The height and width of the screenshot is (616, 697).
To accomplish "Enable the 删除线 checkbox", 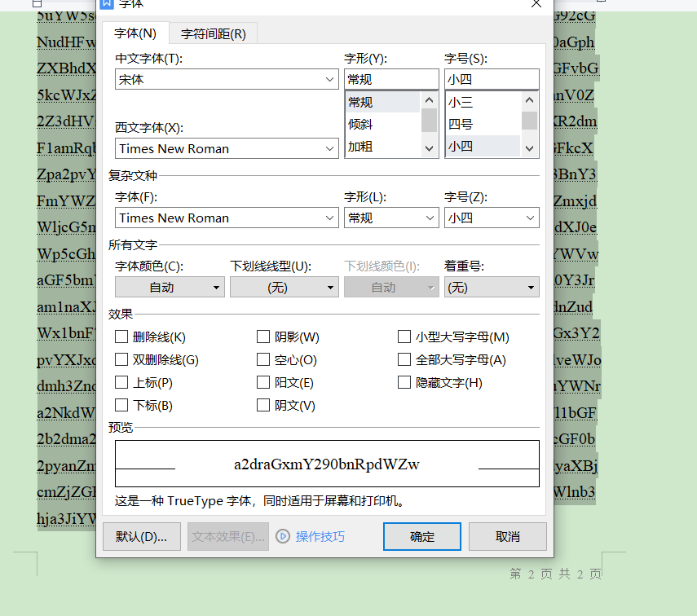I will point(121,337).
